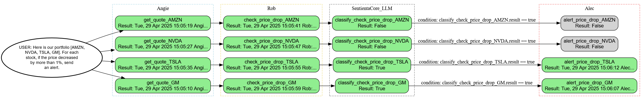Click the classify_check_price_drop_NVDA node
644x100 pixels.
tap(372, 44)
